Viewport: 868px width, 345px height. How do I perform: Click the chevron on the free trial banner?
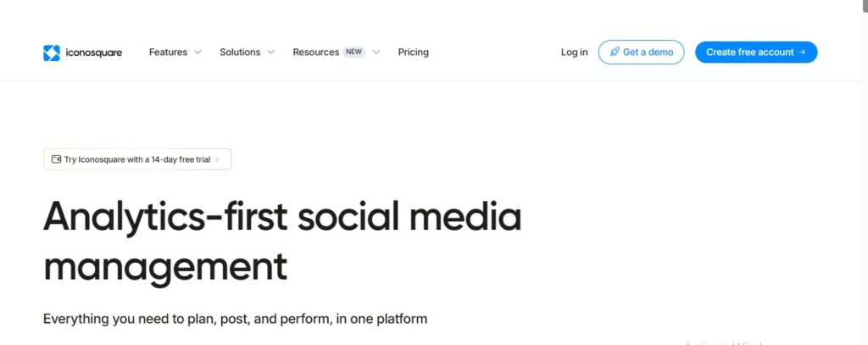click(x=218, y=159)
